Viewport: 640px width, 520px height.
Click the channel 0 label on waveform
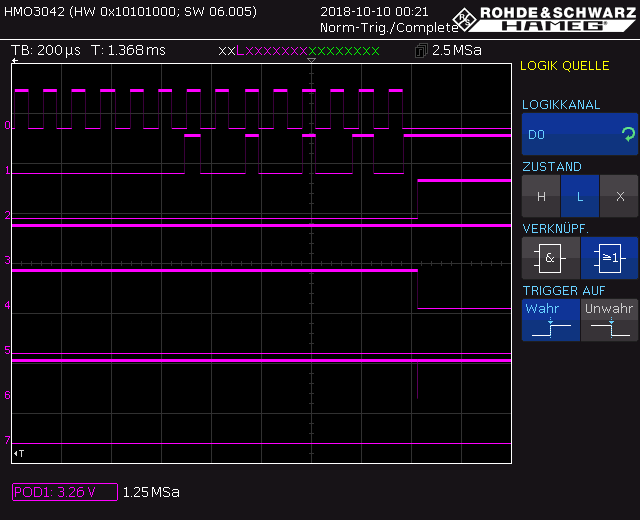7,125
